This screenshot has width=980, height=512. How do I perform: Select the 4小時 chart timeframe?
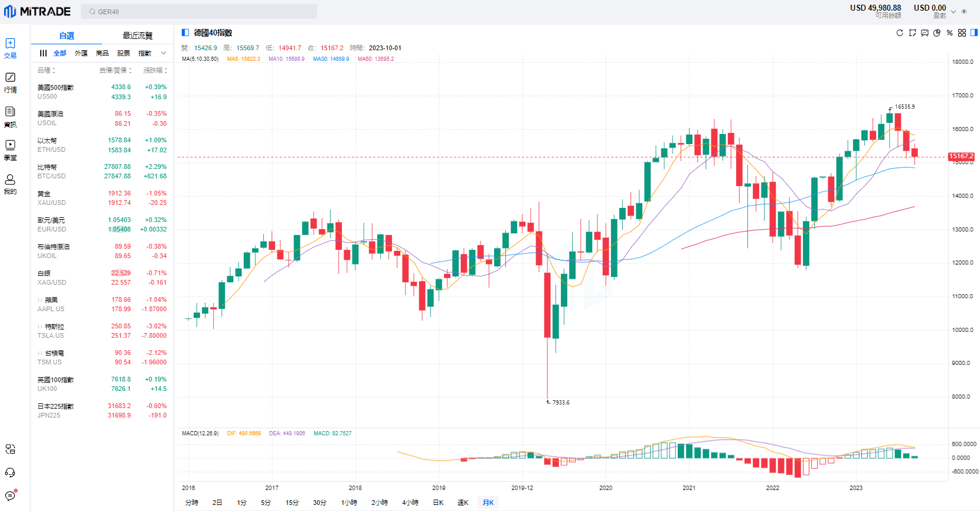410,503
